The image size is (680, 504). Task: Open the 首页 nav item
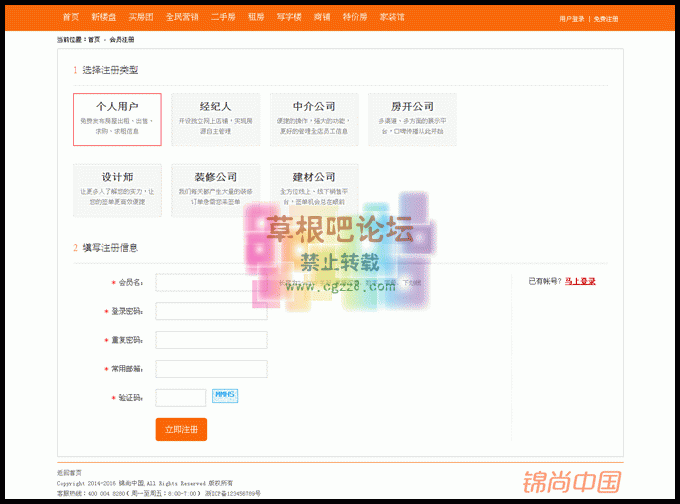coord(71,17)
